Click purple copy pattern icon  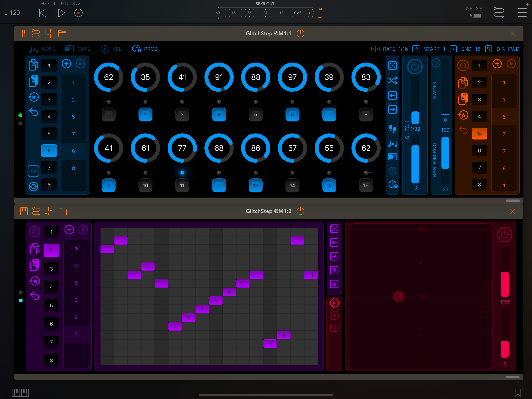tap(34, 249)
